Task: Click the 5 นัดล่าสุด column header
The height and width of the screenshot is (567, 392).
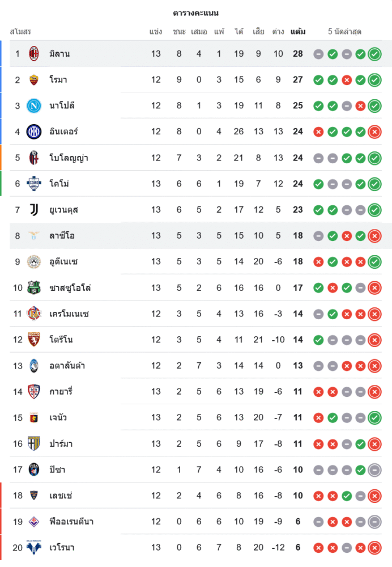Action: [345, 32]
